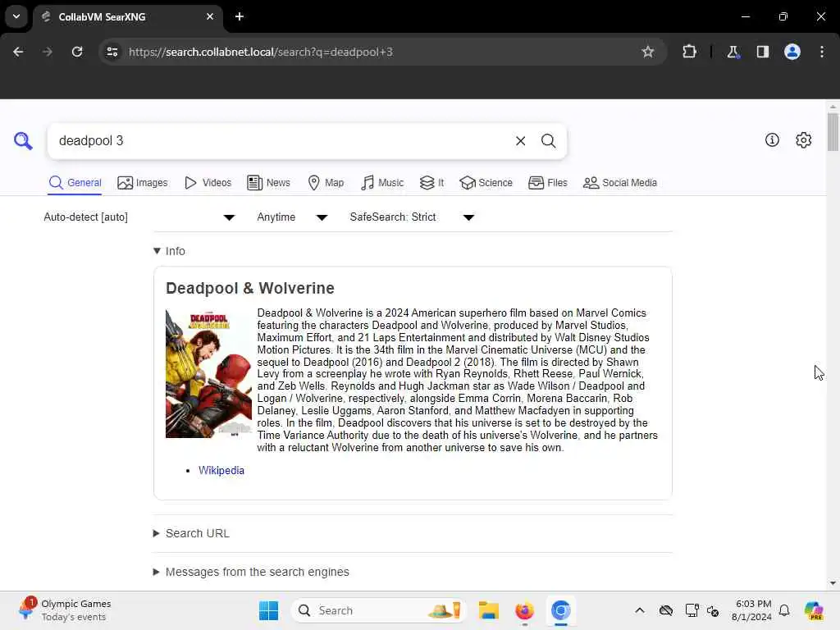Reload the current page
This screenshot has height=630, width=840.
77,52
